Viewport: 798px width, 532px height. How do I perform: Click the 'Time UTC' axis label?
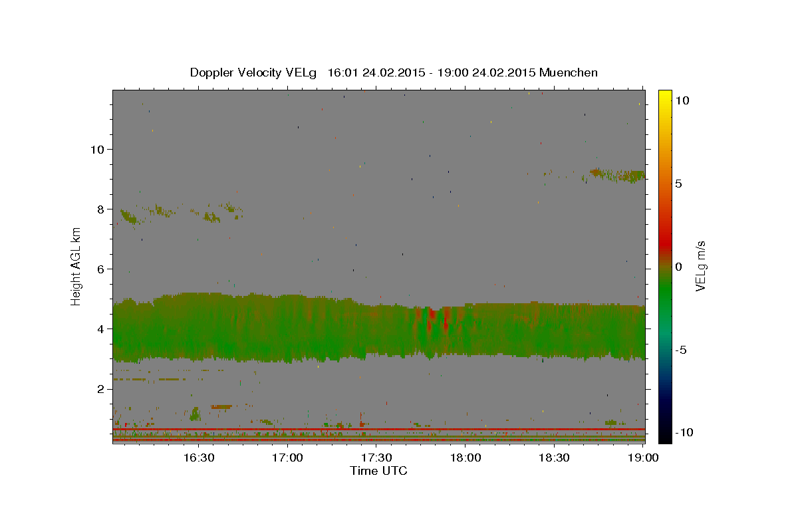tap(378, 471)
